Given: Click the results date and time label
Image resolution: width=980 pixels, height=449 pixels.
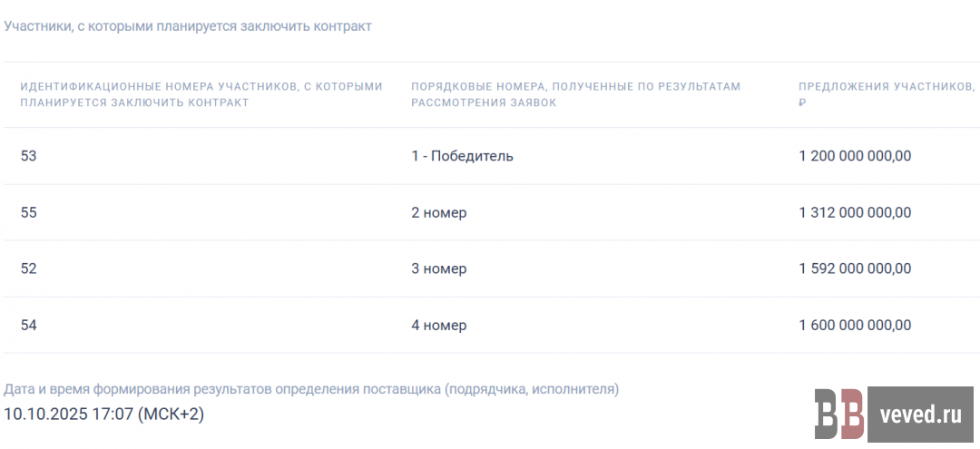Looking at the screenshot, I should [311, 389].
